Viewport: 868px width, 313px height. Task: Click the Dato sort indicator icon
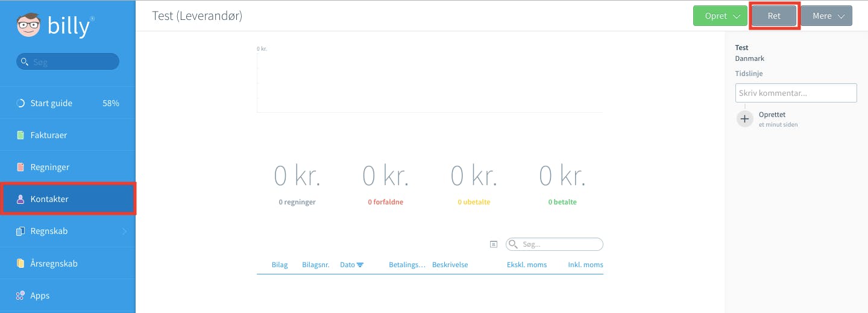[x=360, y=265]
